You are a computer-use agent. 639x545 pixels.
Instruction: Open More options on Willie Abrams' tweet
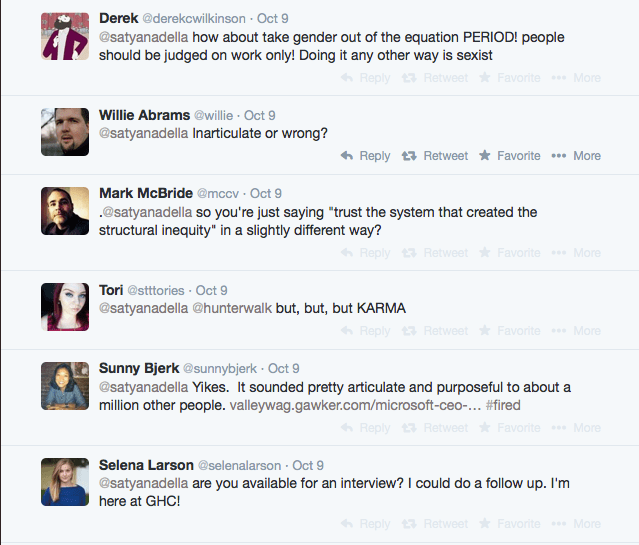click(x=576, y=156)
